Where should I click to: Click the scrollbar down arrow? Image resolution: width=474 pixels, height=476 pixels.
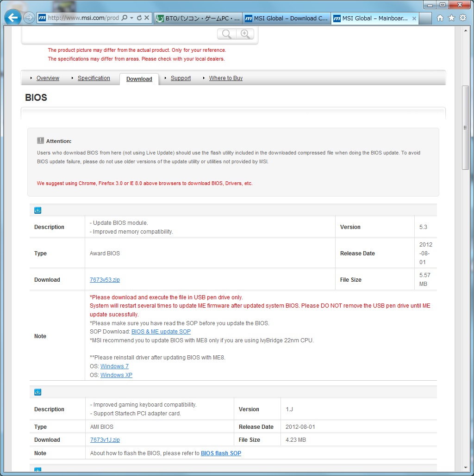465,468
